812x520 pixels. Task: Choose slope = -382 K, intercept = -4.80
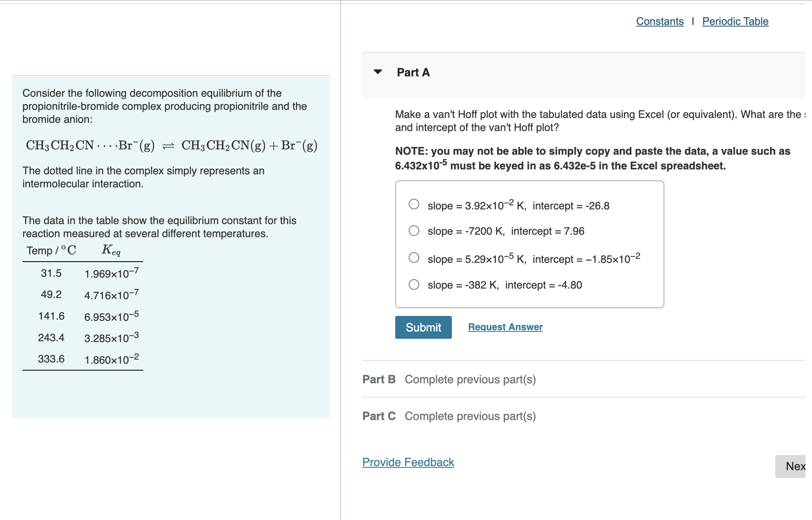point(414,284)
